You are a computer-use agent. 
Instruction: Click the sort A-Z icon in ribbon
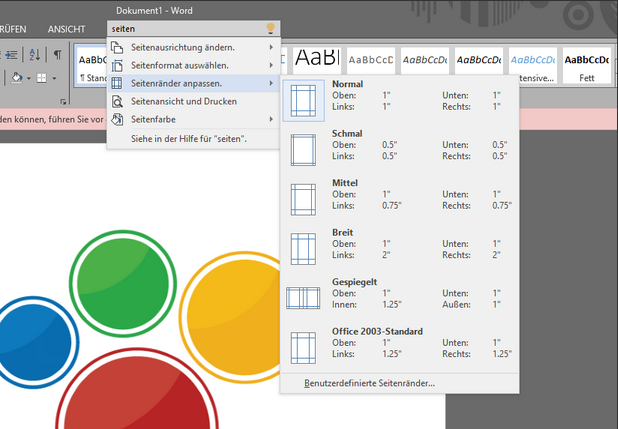pyautogui.click(x=35, y=54)
